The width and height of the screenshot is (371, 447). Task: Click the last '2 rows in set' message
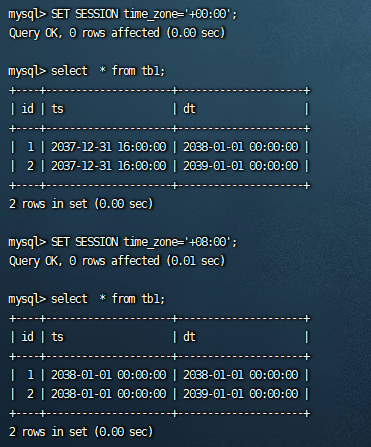point(81,432)
